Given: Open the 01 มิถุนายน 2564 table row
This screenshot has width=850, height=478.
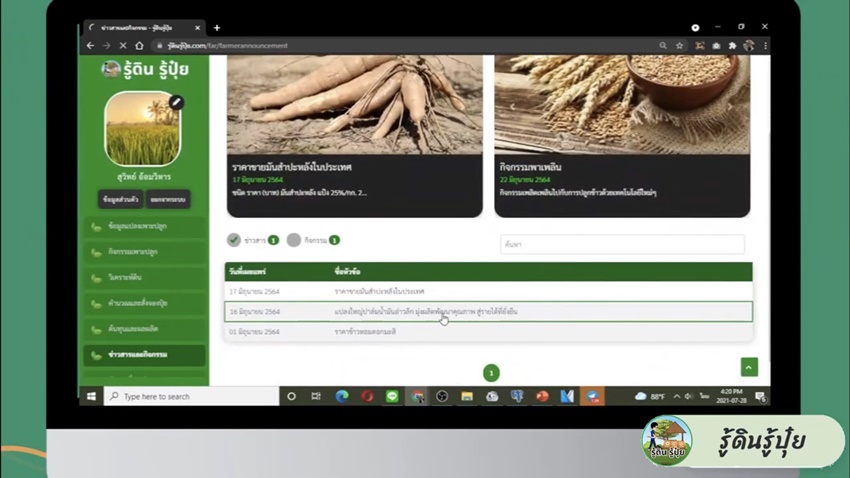Looking at the screenshot, I should click(x=488, y=332).
